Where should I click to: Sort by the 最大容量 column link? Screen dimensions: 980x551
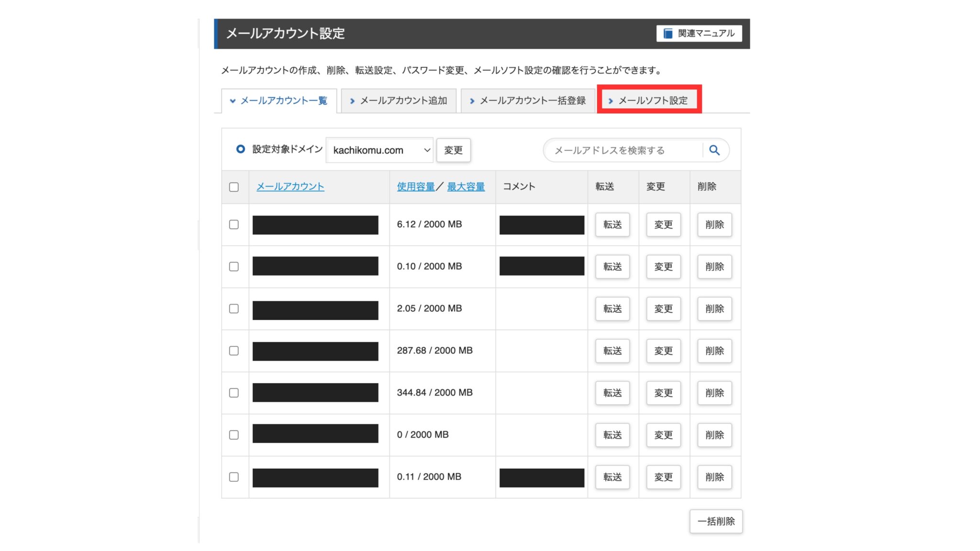pyautogui.click(x=466, y=187)
